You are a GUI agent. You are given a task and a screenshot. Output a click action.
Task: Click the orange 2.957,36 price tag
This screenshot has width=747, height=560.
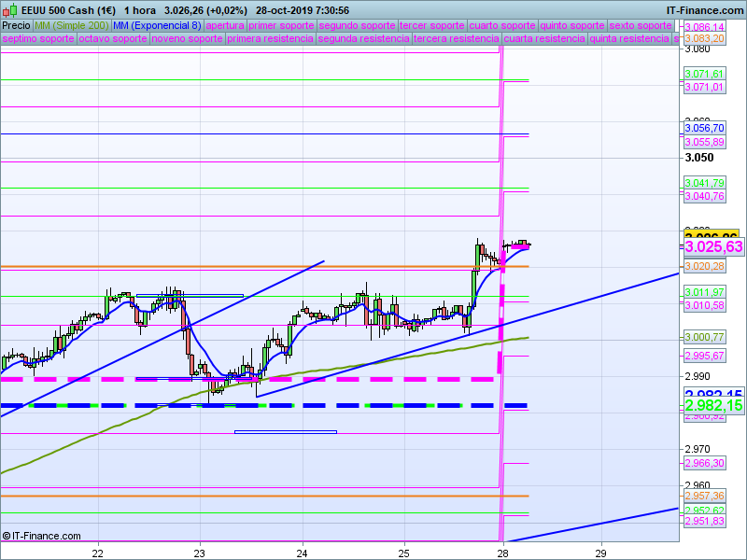pyautogui.click(x=705, y=496)
